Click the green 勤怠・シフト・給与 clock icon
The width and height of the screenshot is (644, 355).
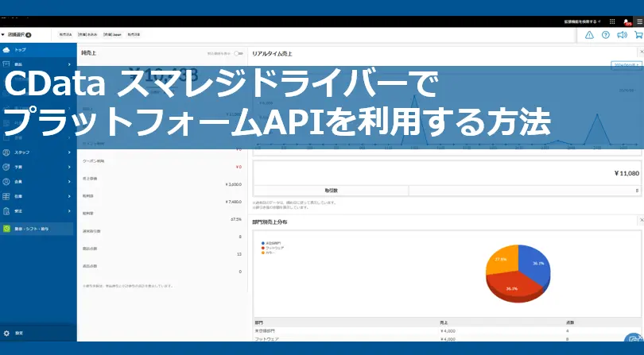[6, 229]
